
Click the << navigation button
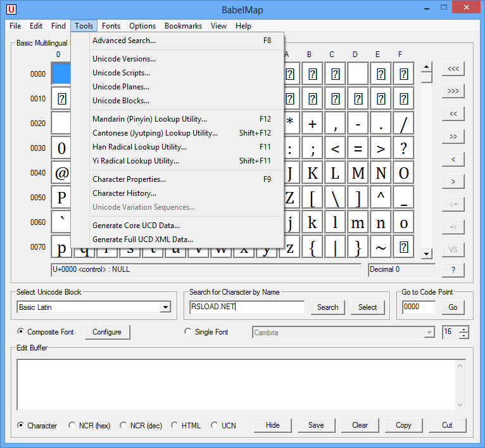[x=453, y=113]
